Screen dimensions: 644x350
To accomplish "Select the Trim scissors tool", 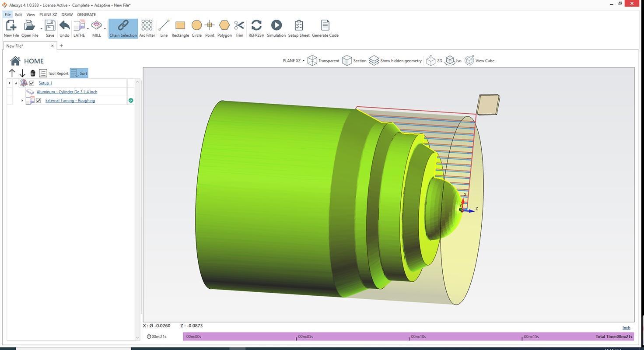I will 239,25.
